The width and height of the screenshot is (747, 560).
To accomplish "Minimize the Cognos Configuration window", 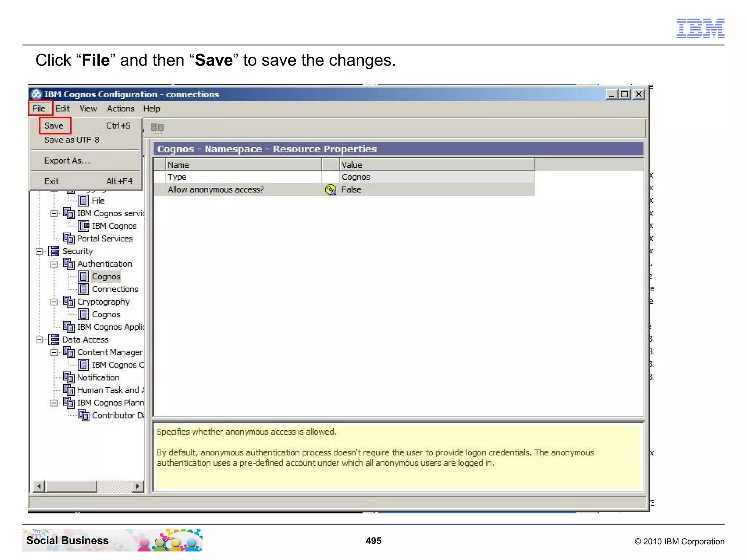I will (612, 94).
